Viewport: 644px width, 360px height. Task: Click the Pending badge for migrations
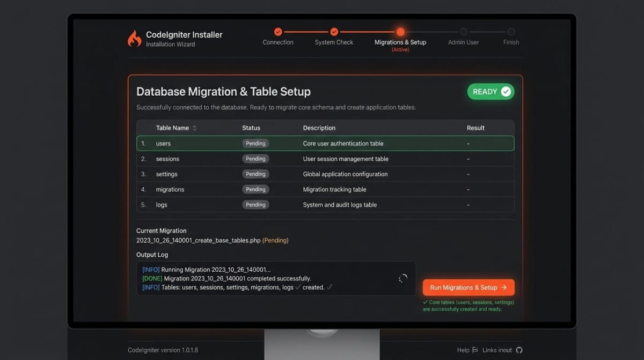255,190
